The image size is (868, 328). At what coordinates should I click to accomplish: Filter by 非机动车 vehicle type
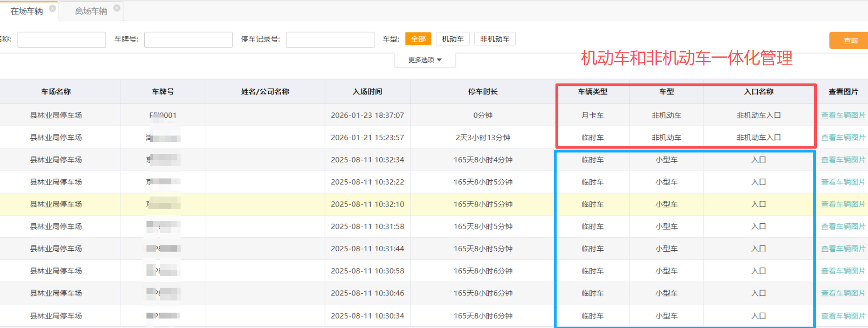coord(495,39)
